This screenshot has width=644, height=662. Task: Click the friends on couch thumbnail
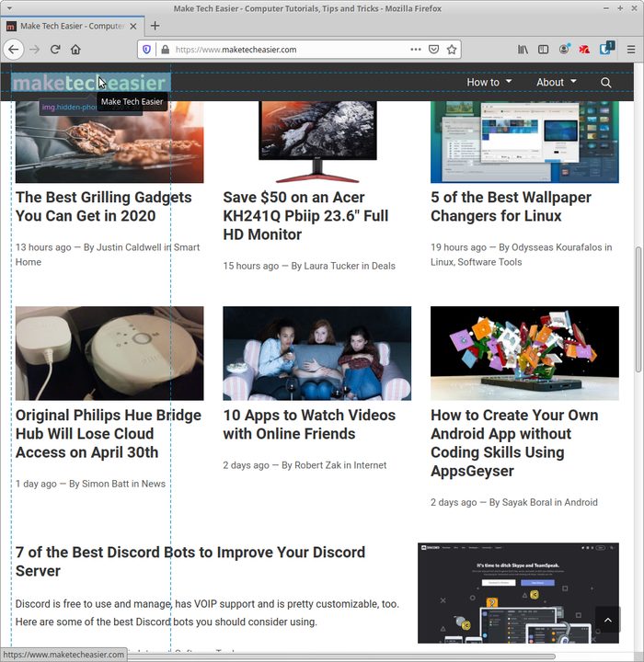(x=317, y=353)
